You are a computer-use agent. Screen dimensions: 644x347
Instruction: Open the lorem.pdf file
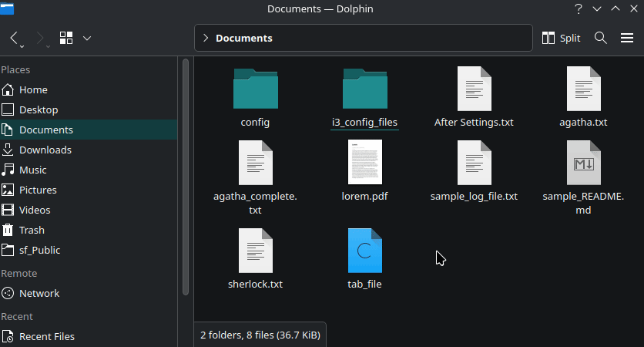[364, 163]
